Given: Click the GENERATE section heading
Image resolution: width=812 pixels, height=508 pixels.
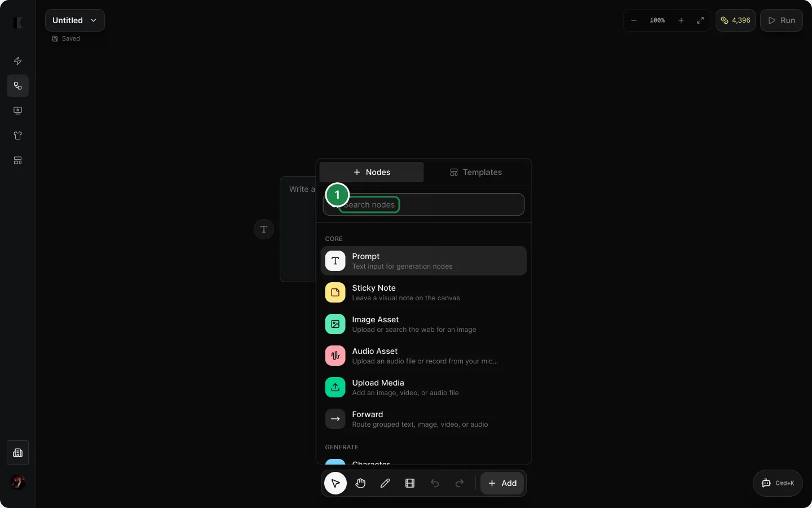Looking at the screenshot, I should 342,447.
